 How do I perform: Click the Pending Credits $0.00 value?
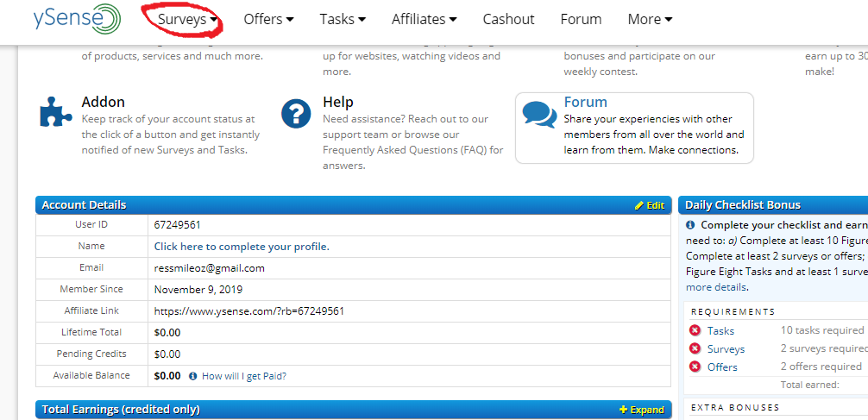pyautogui.click(x=167, y=354)
